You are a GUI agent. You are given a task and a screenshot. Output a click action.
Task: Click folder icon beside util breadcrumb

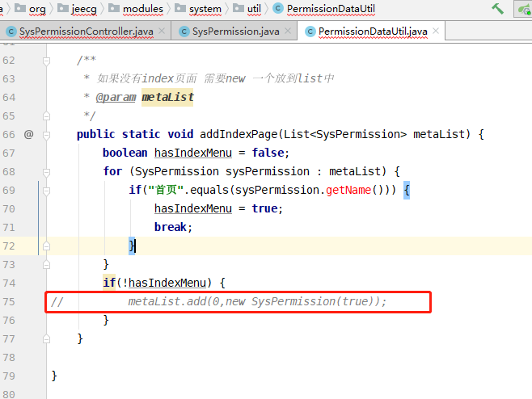[x=239, y=8]
